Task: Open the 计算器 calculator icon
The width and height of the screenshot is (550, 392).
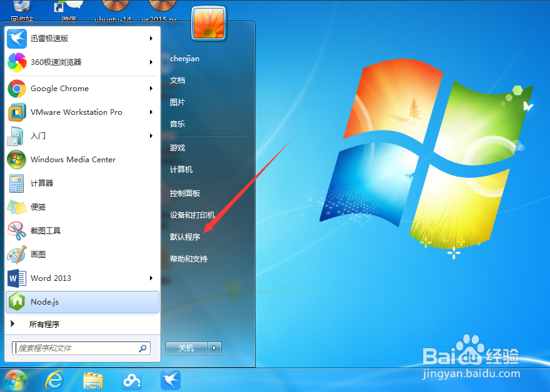Action: (16, 184)
